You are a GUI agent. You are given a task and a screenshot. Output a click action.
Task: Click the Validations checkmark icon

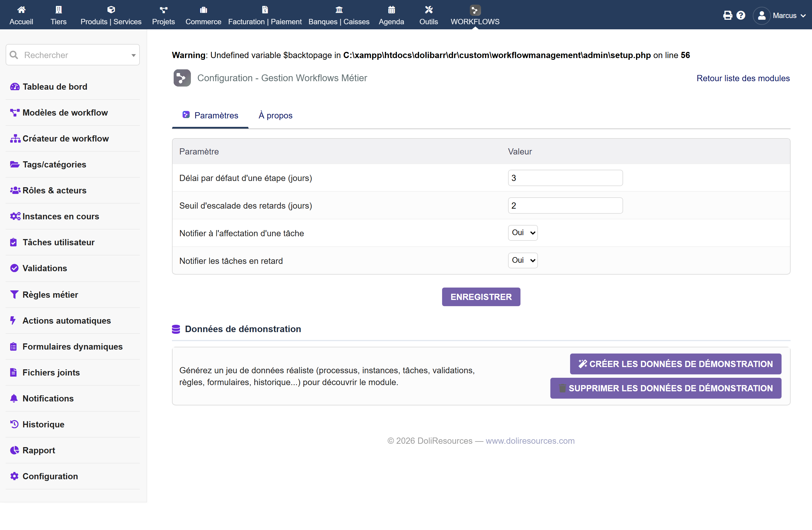14,268
